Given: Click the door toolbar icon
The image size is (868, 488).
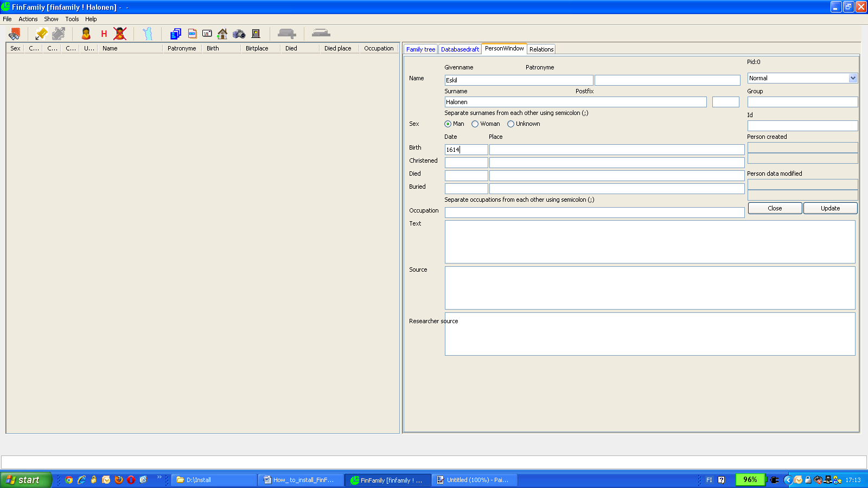Looking at the screenshot, I should [256, 34].
